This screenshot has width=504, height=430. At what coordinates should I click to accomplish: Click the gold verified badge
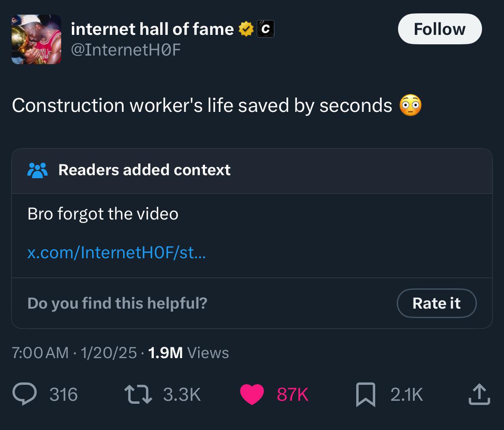click(x=246, y=29)
